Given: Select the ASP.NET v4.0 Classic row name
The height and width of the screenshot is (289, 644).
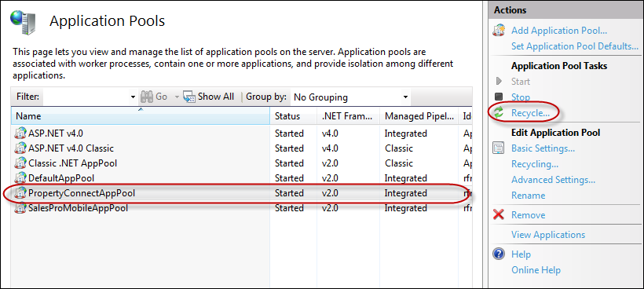Looking at the screenshot, I should tap(71, 148).
